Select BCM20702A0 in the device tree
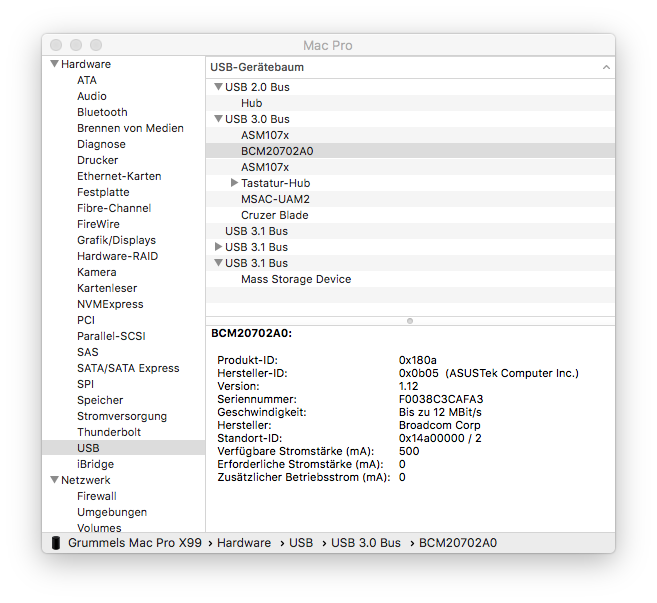The image size is (657, 603). (x=410, y=151)
